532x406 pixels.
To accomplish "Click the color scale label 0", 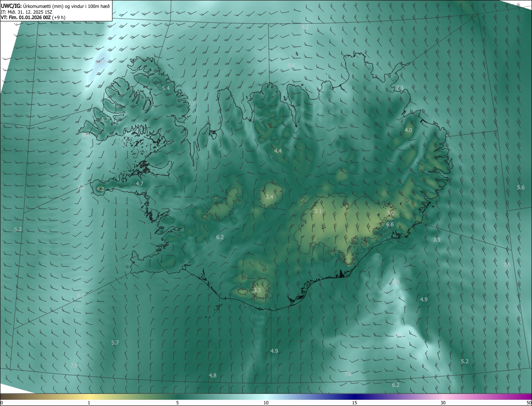I will click(x=2, y=403).
